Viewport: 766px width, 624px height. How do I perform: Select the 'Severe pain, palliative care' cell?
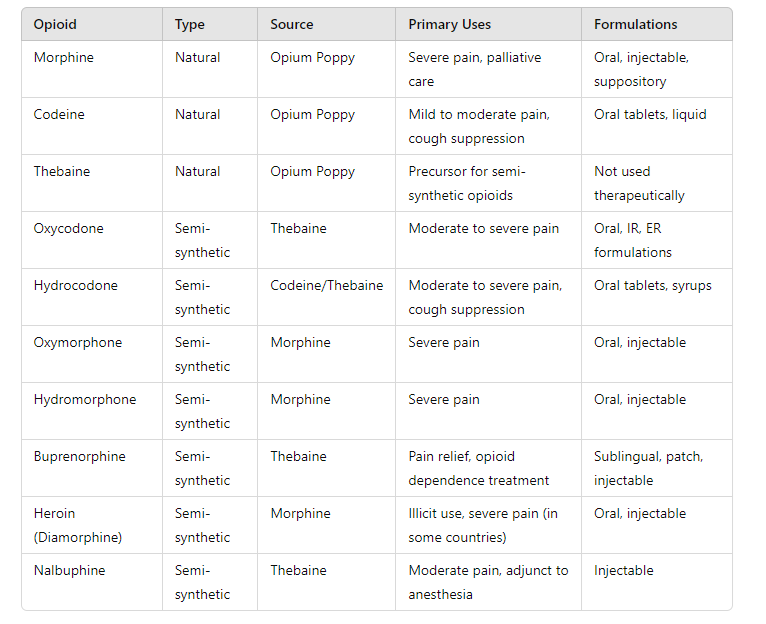(x=474, y=69)
